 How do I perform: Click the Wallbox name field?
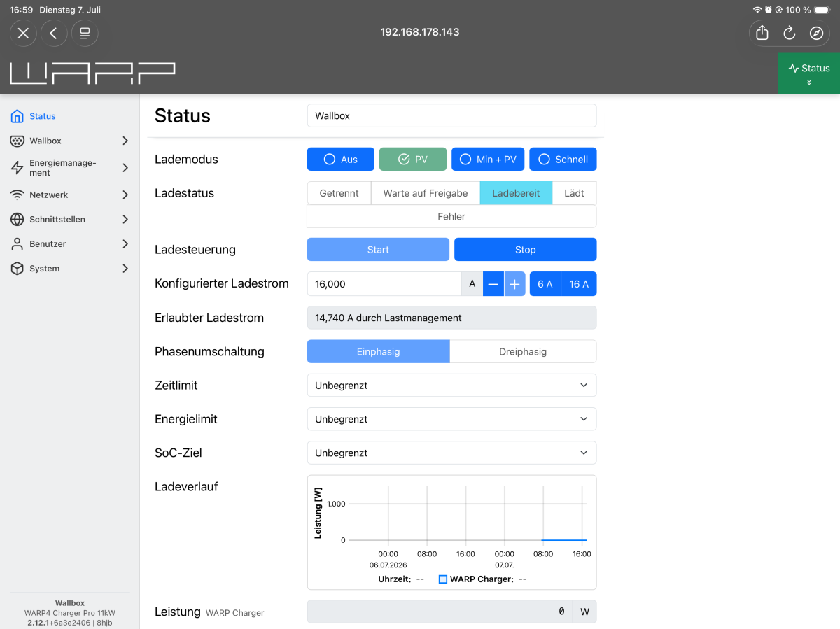point(451,115)
